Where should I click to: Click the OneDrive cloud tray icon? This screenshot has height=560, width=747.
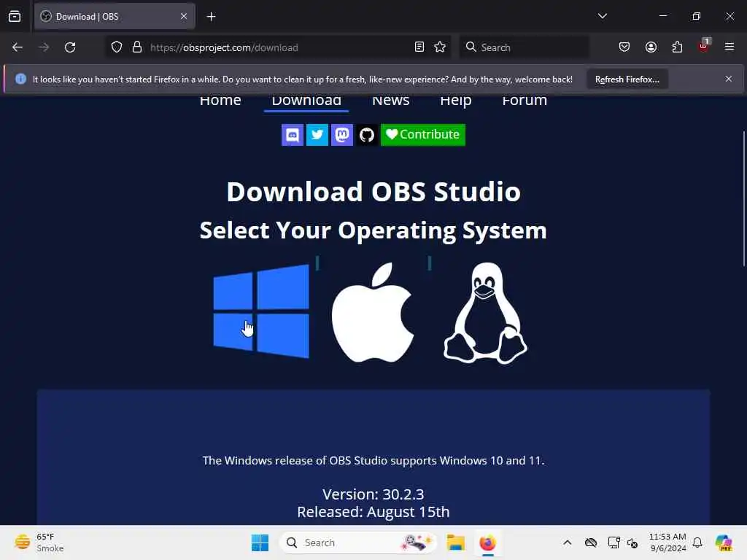click(591, 542)
